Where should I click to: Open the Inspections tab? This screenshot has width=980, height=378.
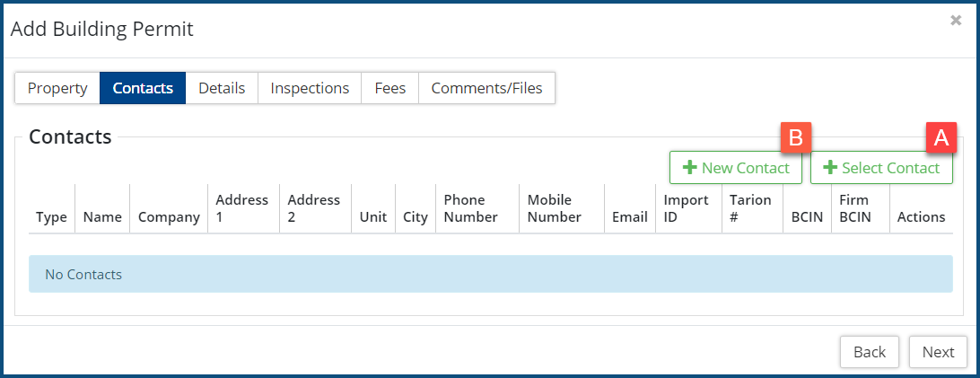[310, 88]
